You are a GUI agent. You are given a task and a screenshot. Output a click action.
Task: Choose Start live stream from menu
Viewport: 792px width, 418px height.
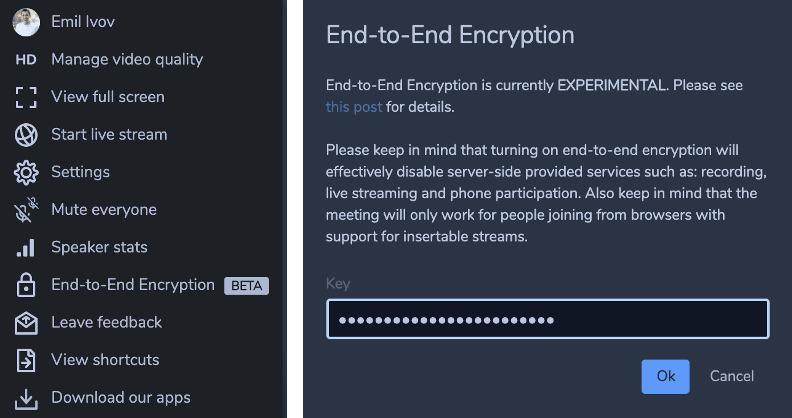(109, 135)
